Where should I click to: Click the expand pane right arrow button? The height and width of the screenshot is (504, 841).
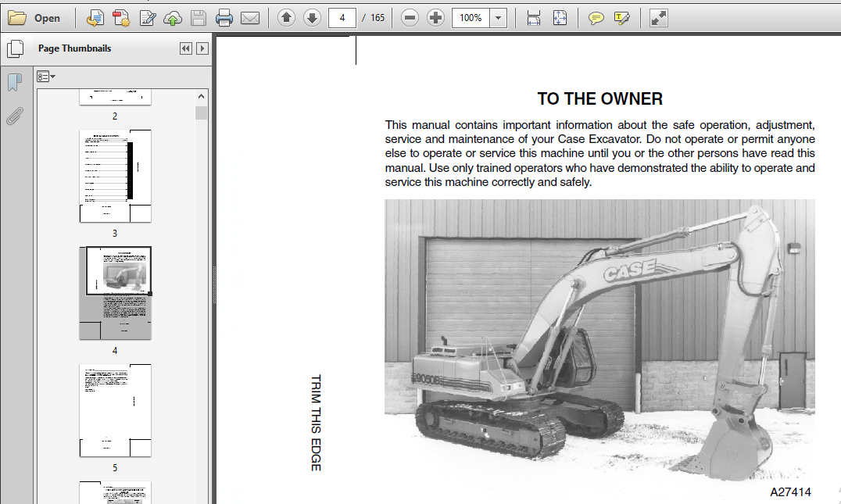(x=202, y=48)
